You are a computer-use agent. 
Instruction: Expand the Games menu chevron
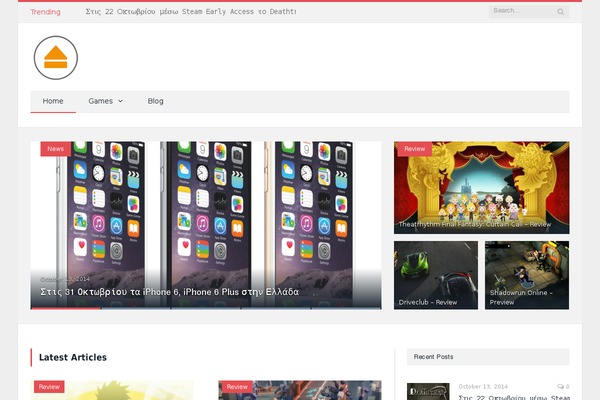(120, 101)
